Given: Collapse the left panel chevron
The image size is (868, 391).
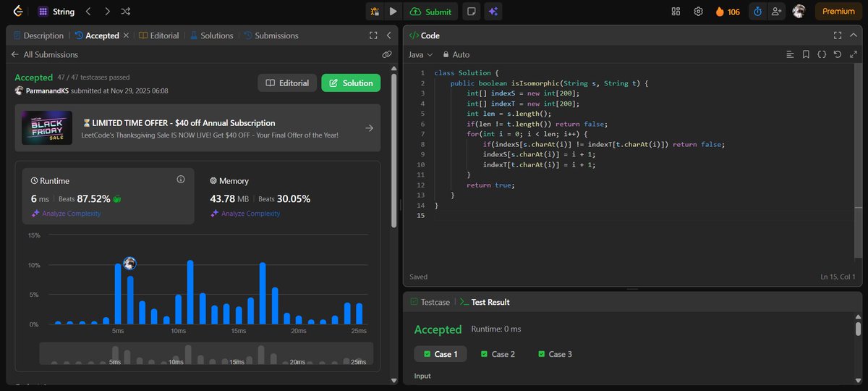Looking at the screenshot, I should click(388, 35).
